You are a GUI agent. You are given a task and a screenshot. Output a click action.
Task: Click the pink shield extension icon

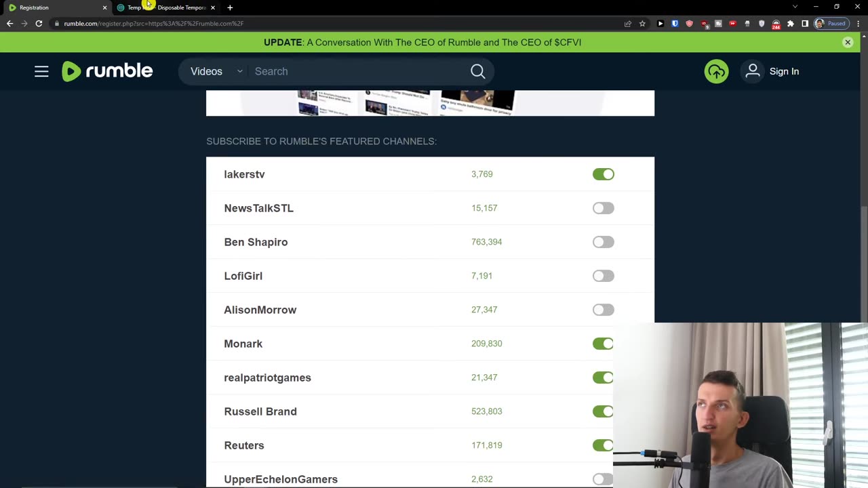(690, 24)
